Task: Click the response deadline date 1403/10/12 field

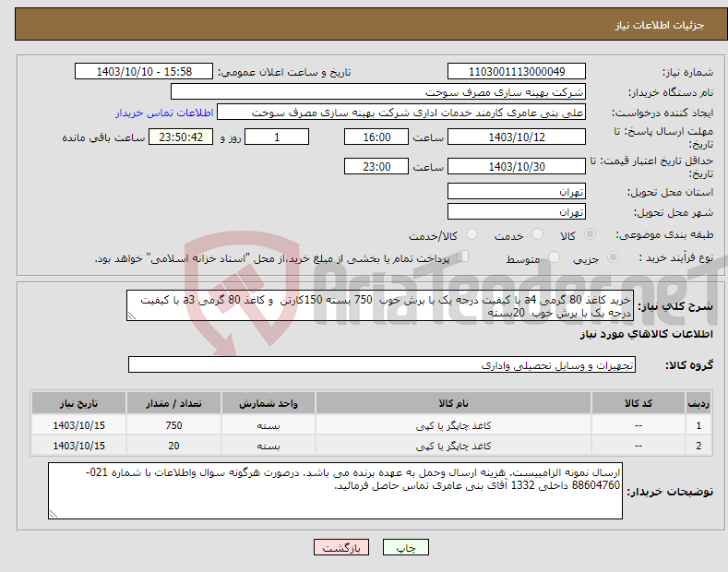Action: pyautogui.click(x=517, y=137)
